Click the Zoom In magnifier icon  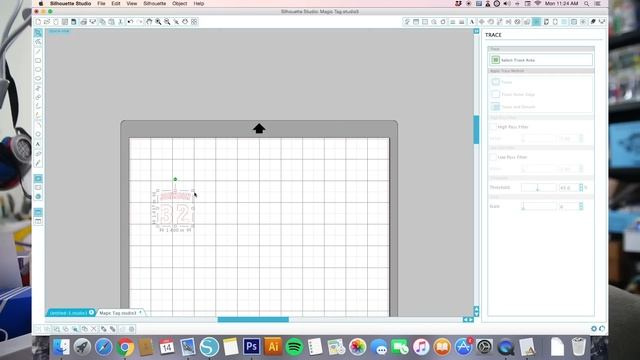point(158,22)
